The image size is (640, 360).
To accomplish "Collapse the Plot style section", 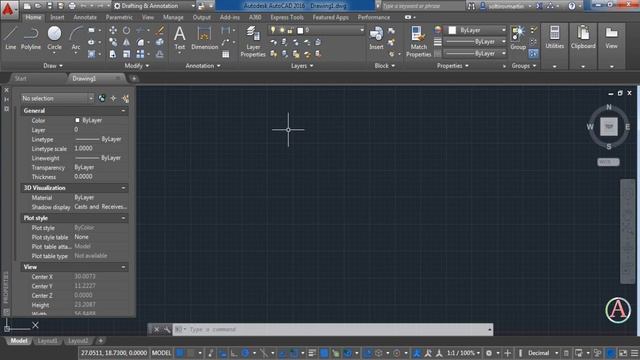I will [123, 218].
